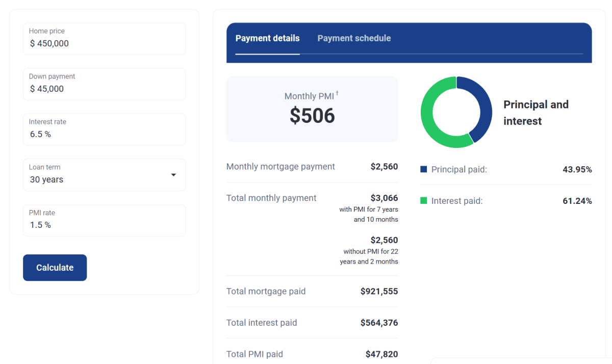Click the Total PMI paid $47,820 value
Image resolution: width=612 pixels, height=364 pixels.
click(x=381, y=354)
